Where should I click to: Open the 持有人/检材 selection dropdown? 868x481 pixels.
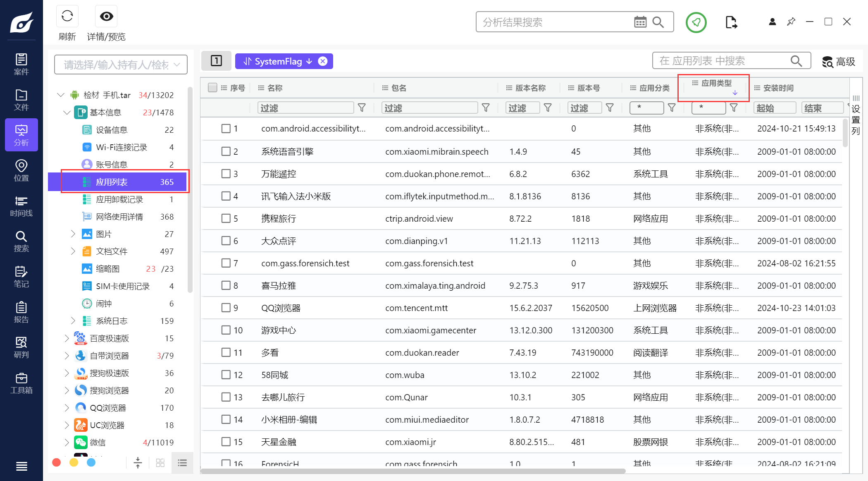click(x=121, y=65)
